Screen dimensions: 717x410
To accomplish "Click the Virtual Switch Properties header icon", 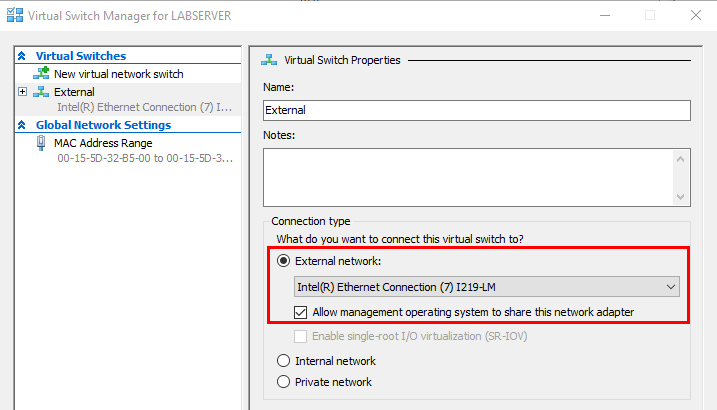I will 268,60.
